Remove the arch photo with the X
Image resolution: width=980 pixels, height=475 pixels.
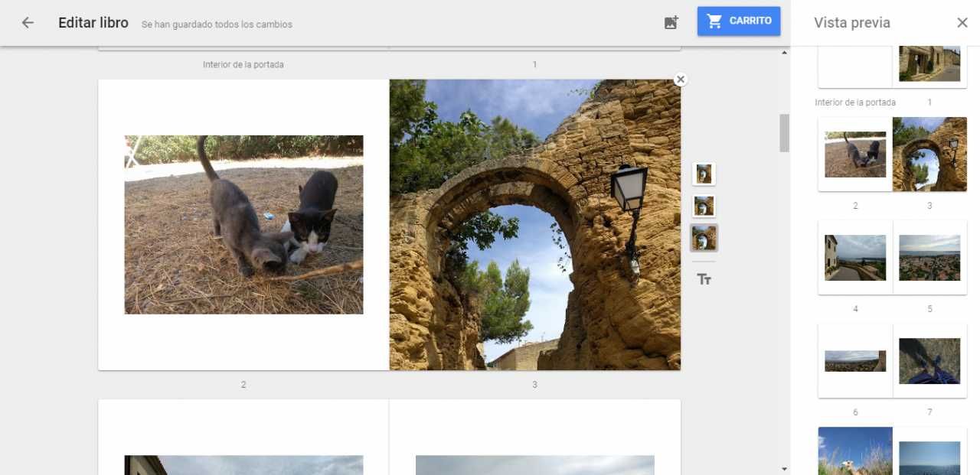pyautogui.click(x=681, y=80)
